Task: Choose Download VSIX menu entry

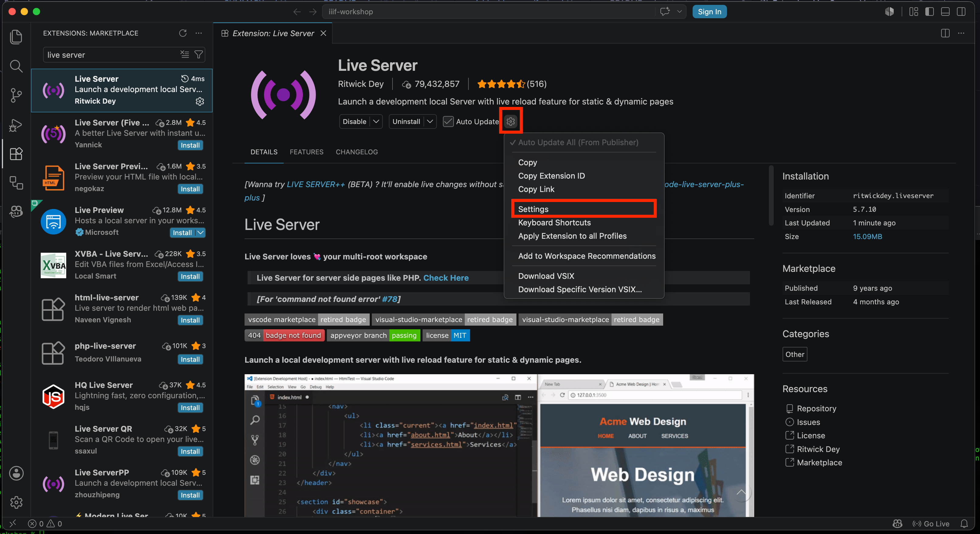Action: pyautogui.click(x=584, y=276)
